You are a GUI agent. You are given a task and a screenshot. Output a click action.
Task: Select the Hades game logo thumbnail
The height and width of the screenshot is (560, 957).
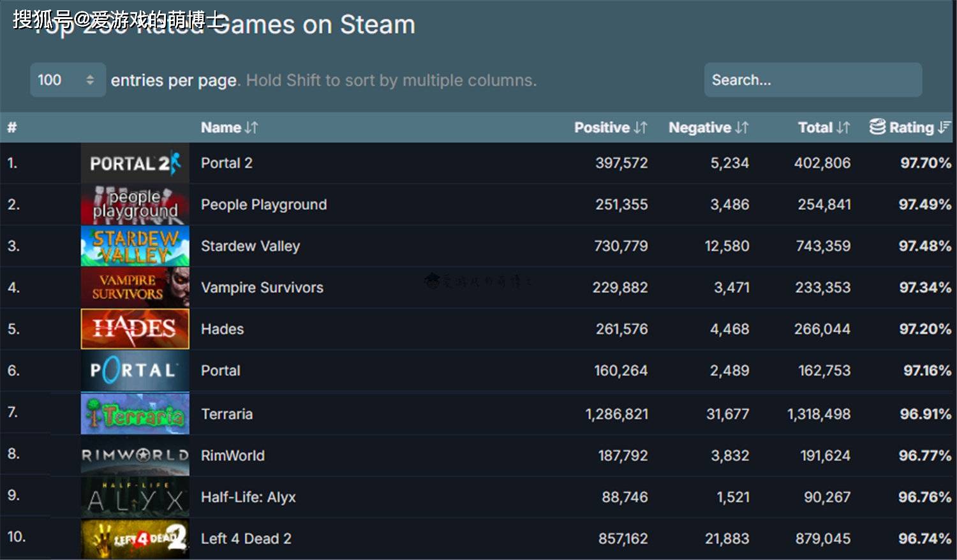click(135, 329)
